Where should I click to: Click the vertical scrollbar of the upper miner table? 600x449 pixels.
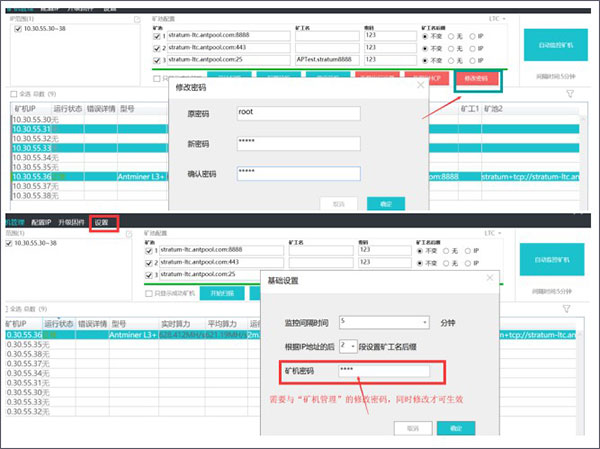(583, 157)
